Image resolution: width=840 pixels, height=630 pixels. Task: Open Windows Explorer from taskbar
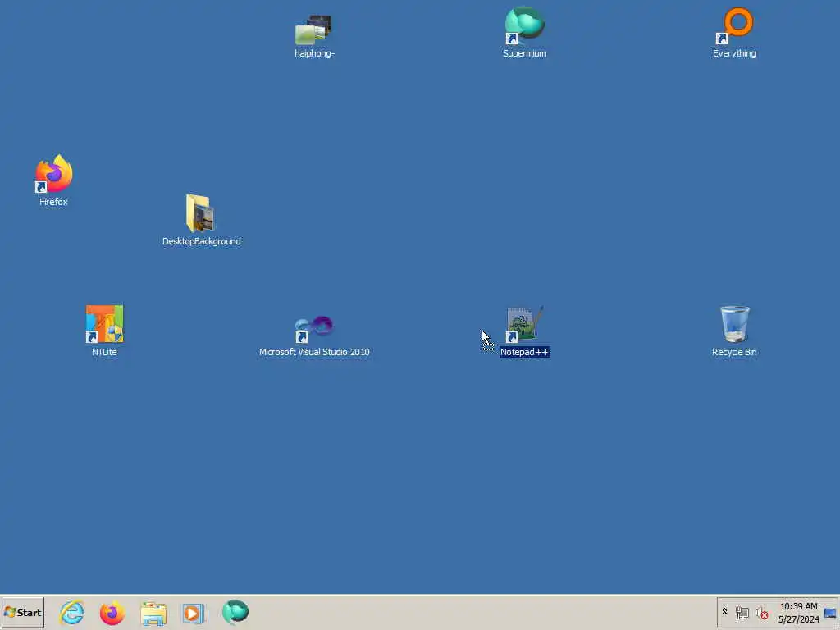(153, 613)
